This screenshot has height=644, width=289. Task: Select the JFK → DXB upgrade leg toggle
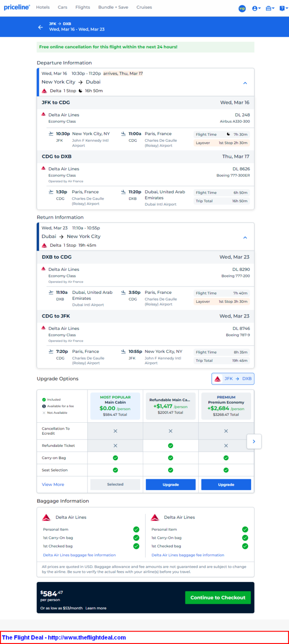pyautogui.click(x=233, y=379)
